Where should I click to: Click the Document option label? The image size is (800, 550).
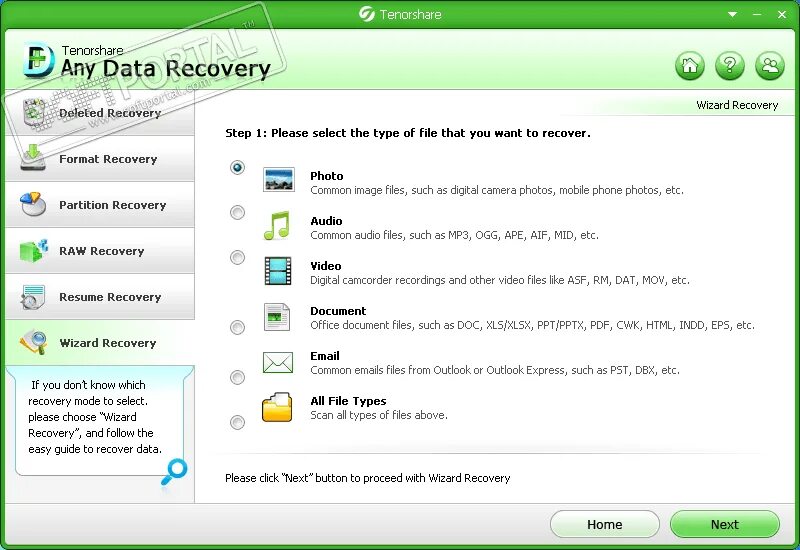click(x=338, y=311)
